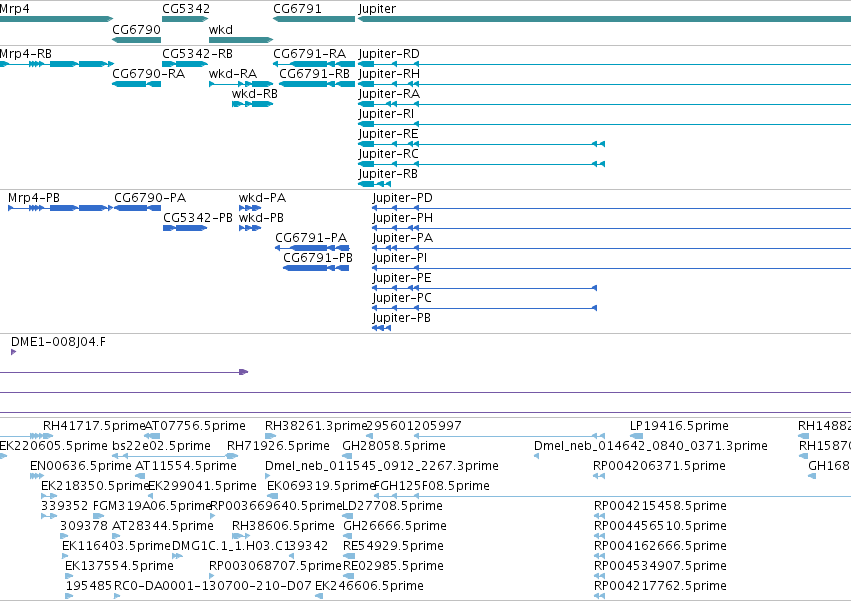Click the Dmel_neb_014642_0840_0371.3prime label

651,446
